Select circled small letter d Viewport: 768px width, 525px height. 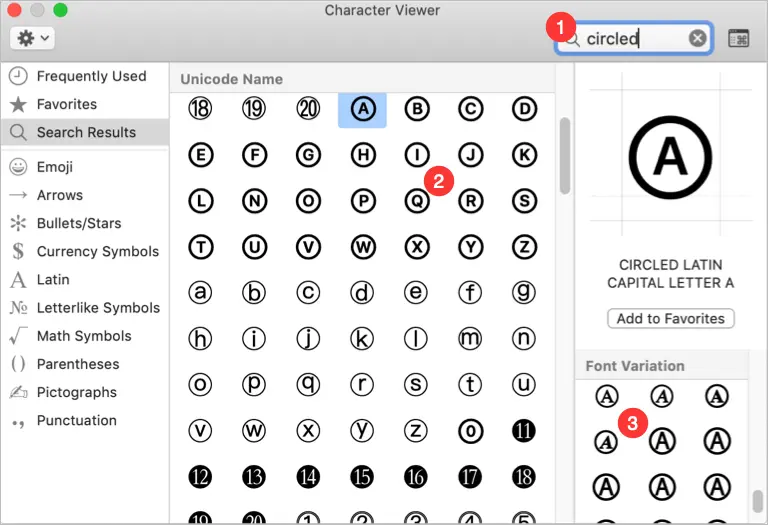(x=362, y=292)
